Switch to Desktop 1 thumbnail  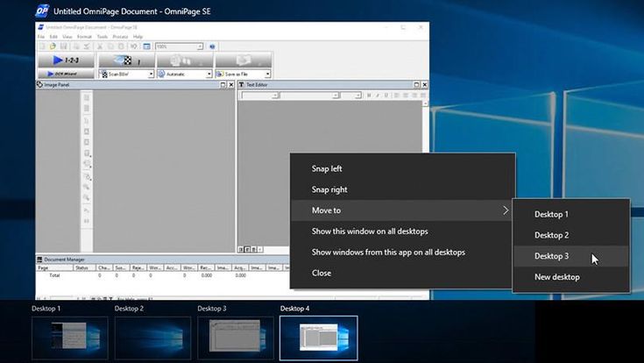70,338
